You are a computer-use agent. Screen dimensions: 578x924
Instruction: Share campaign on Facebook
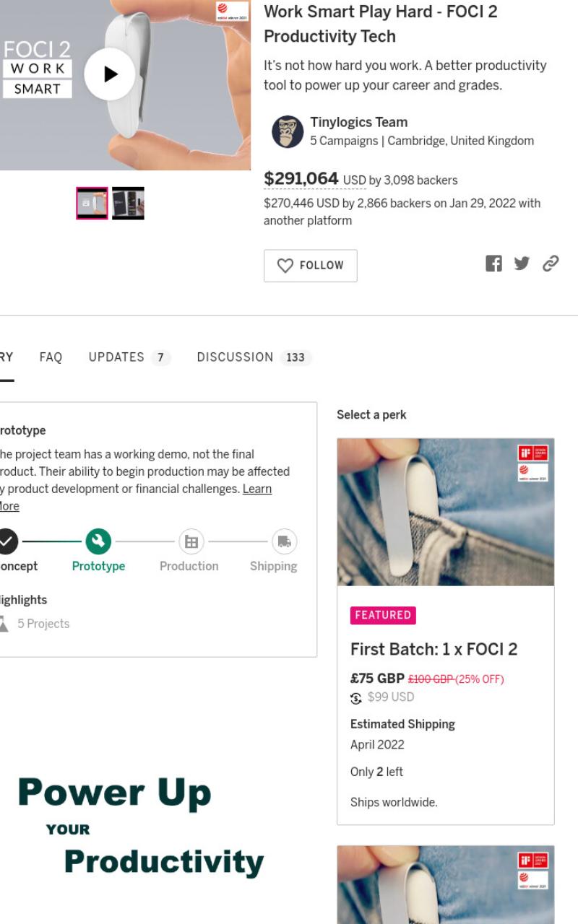click(x=493, y=263)
